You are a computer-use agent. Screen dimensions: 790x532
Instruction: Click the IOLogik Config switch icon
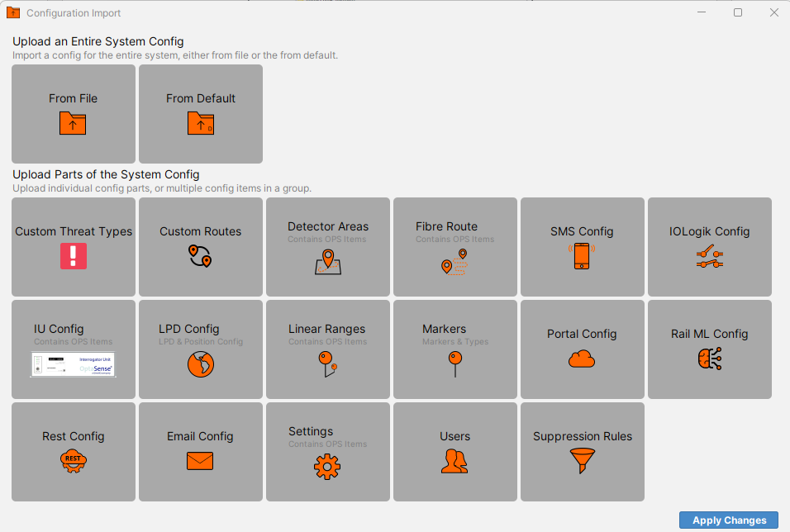click(709, 258)
